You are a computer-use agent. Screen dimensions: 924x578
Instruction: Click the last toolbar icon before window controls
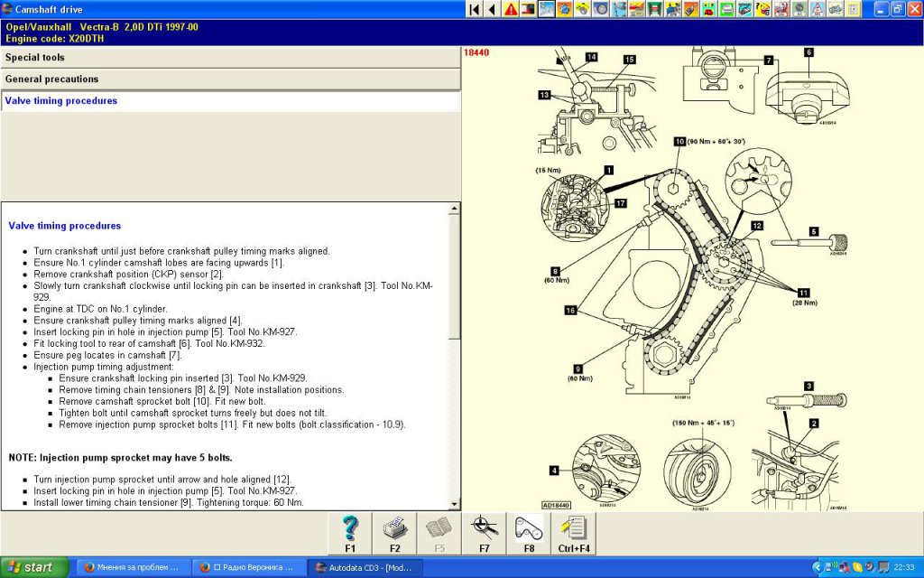tap(855, 9)
